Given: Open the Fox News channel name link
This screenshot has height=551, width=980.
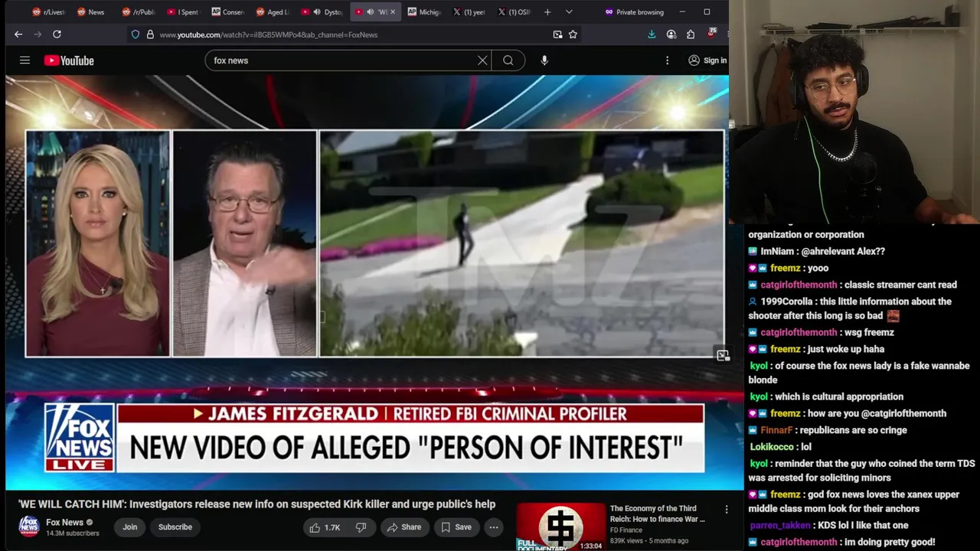Looking at the screenshot, I should 64,523.
